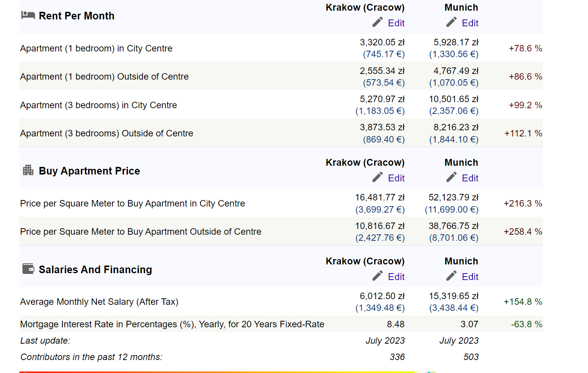Click the +216.3 % difference value
588x373 pixels.
pyautogui.click(x=522, y=203)
